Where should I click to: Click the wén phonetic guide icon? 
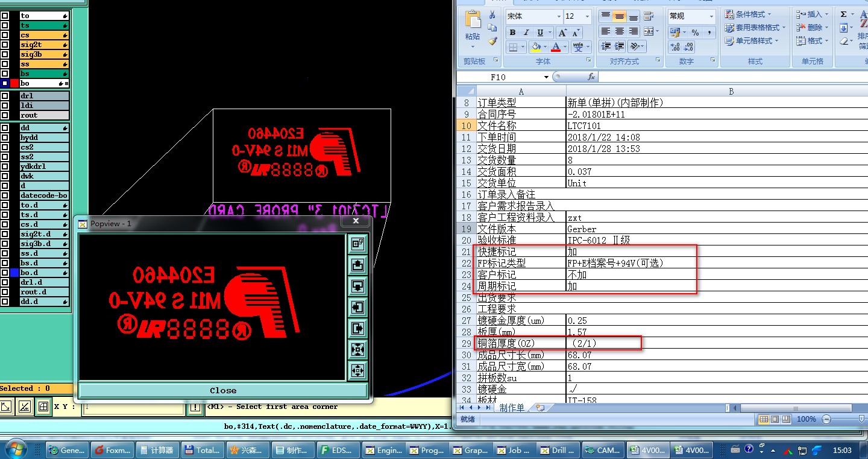[577, 46]
